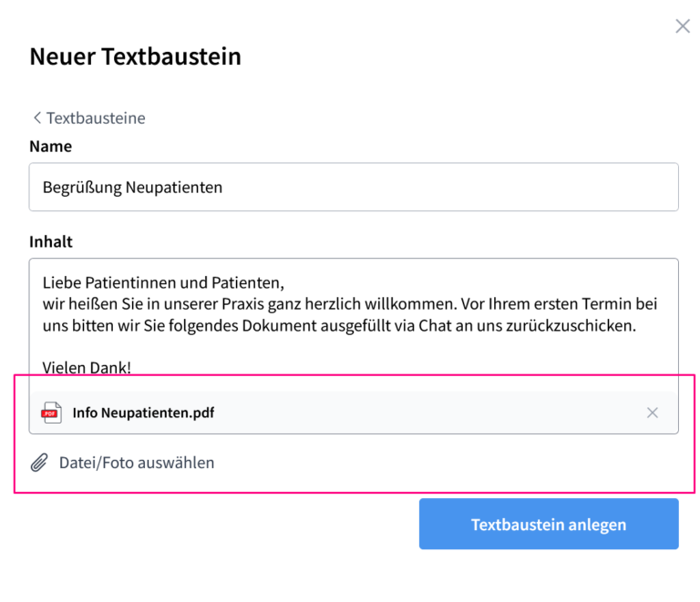Image resolution: width=700 pixels, height=602 pixels.
Task: Click the back chevron beside Textbausteine
Action: 37,118
